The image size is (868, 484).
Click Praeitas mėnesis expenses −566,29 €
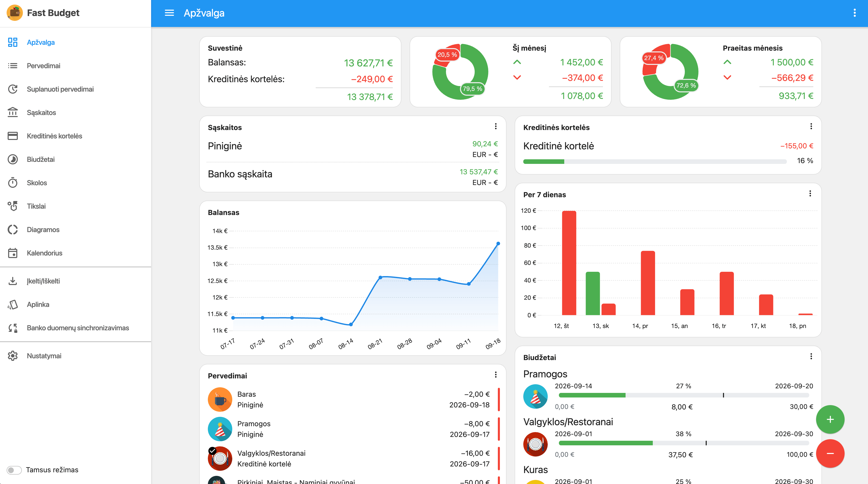(792, 78)
